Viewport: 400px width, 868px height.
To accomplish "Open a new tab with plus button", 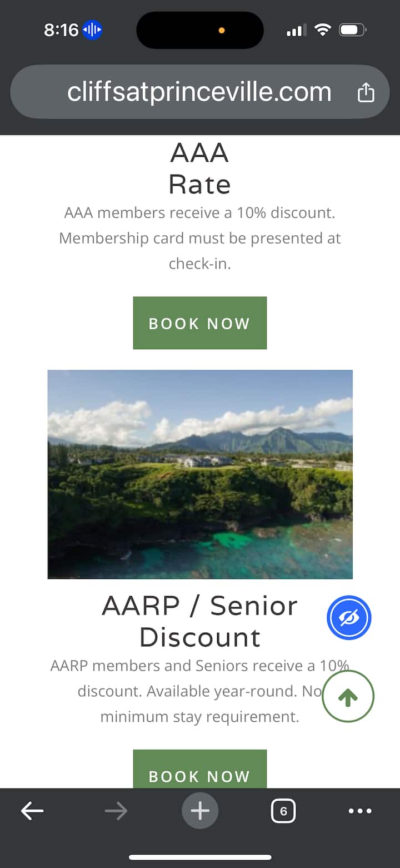I will coord(200,811).
